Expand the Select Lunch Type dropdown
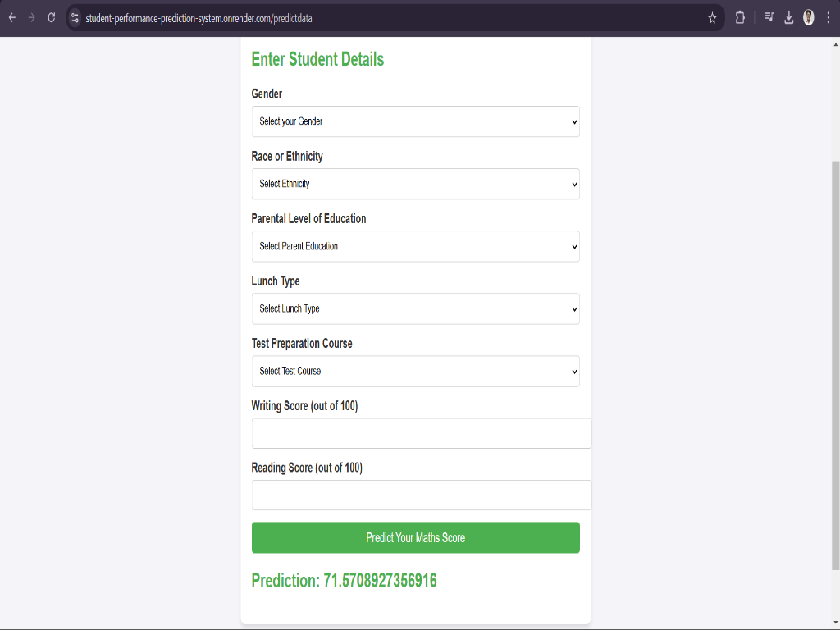 pos(416,308)
